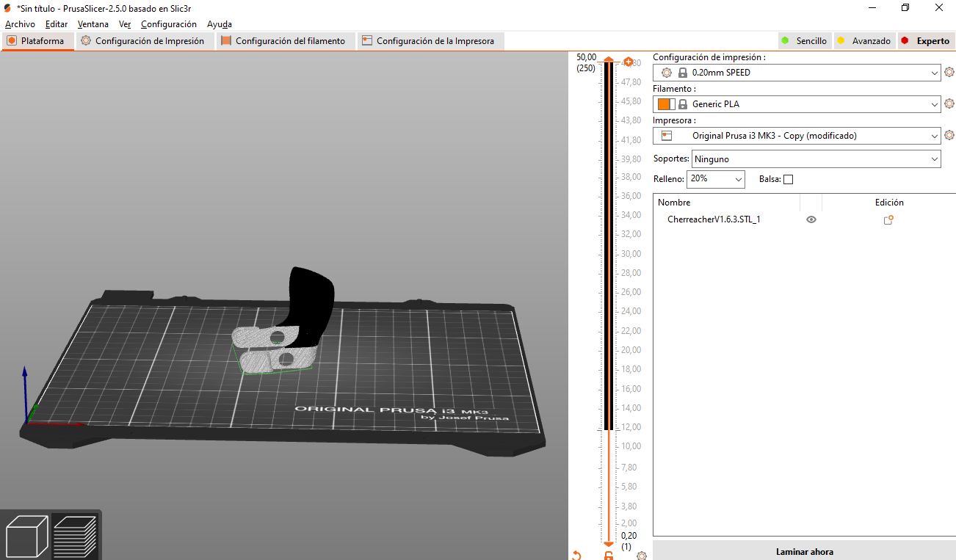
Task: Open the Filamento preset dropdown
Action: (797, 104)
